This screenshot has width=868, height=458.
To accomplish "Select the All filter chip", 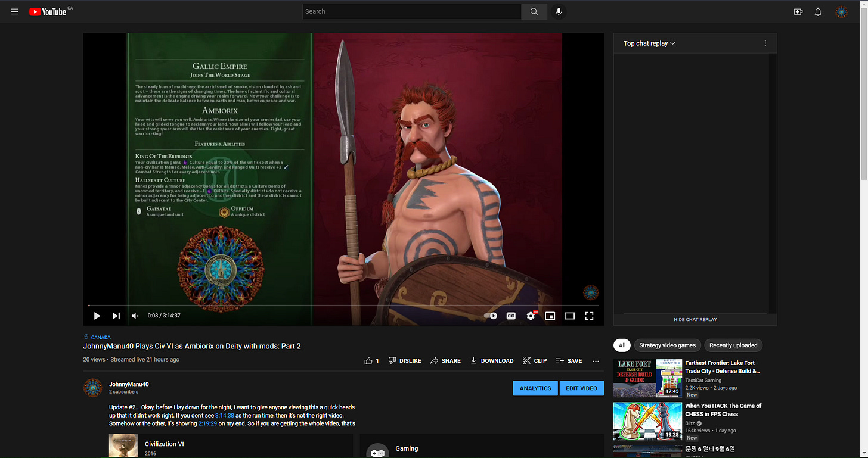I will coord(622,345).
